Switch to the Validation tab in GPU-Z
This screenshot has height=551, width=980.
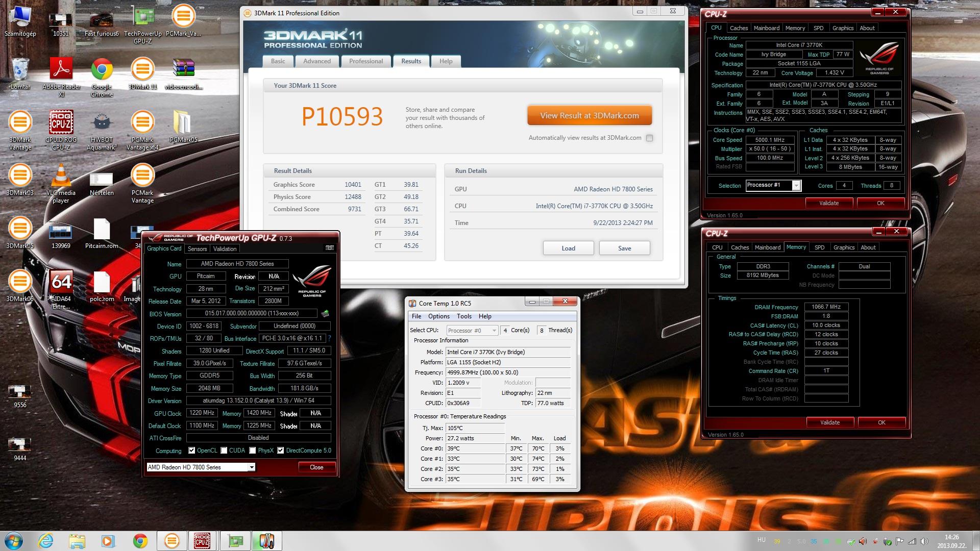[225, 249]
